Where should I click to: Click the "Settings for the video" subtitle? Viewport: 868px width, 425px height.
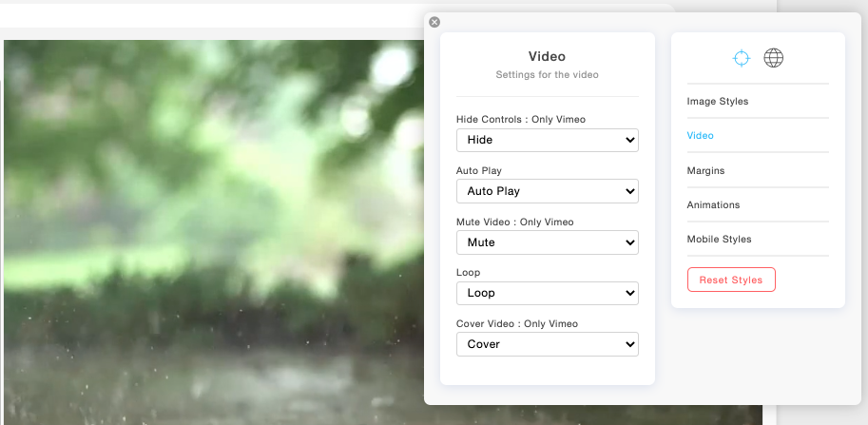point(547,74)
